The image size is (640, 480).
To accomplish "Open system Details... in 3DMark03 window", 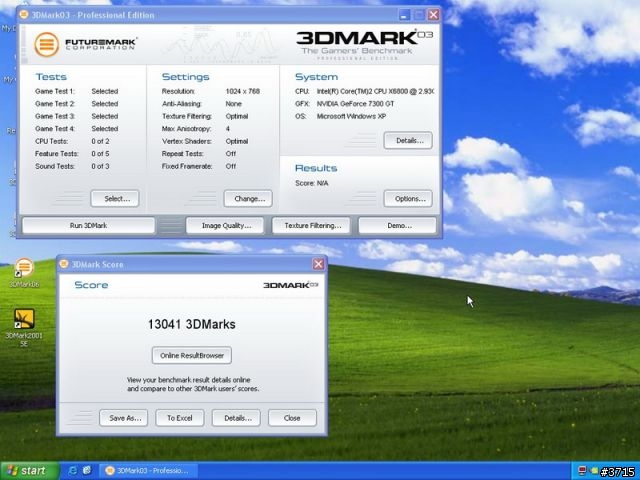I will [408, 140].
